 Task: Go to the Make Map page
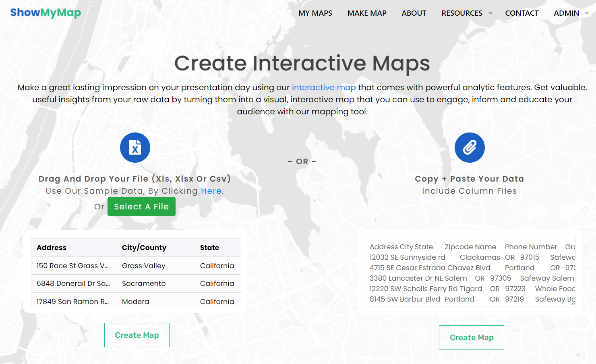366,13
